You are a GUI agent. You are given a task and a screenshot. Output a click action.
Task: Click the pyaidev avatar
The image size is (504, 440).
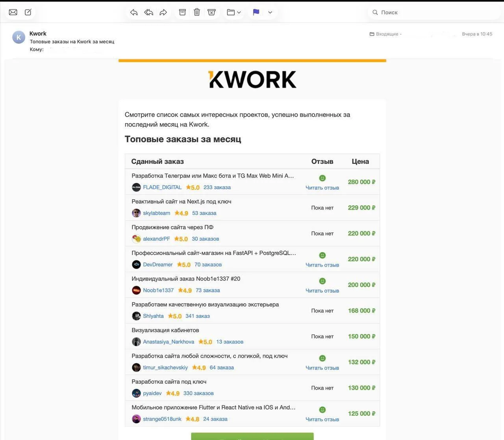click(x=136, y=393)
